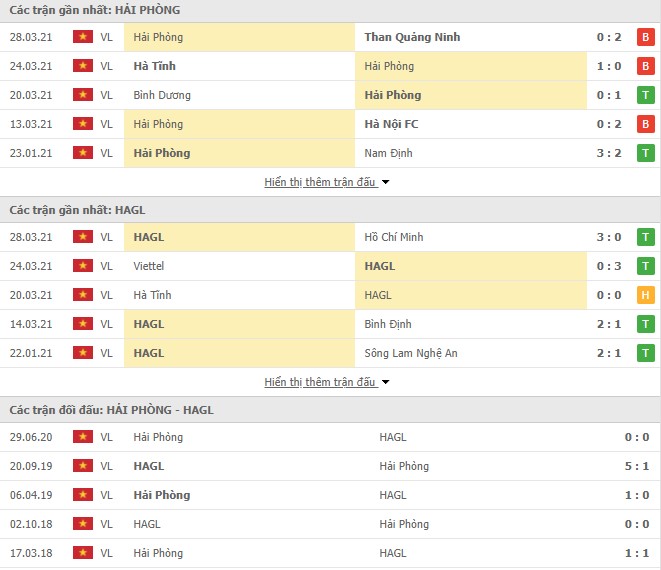The width and height of the screenshot is (661, 570).
Task: Click the green T badge for Bình Dương match
Action: (x=646, y=95)
